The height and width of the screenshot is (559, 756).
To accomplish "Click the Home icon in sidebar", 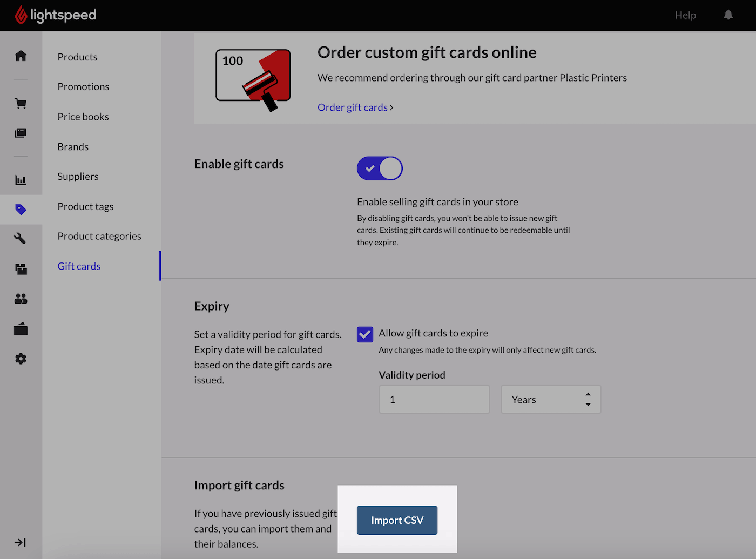I will point(21,56).
